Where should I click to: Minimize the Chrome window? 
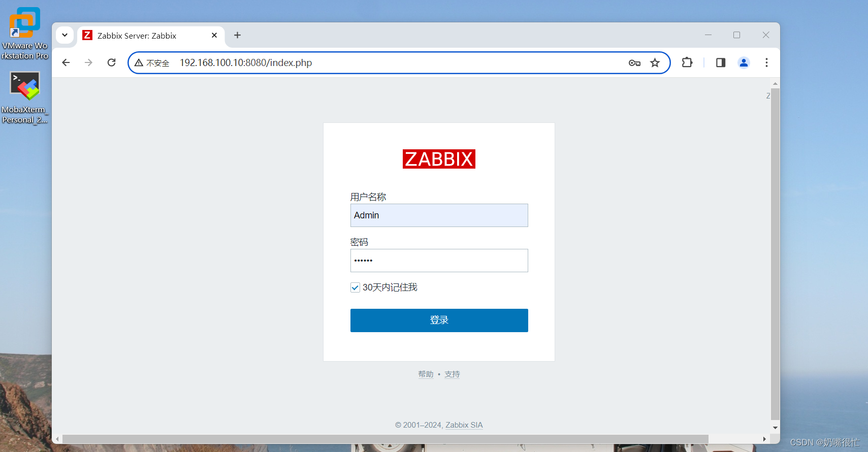coord(708,35)
